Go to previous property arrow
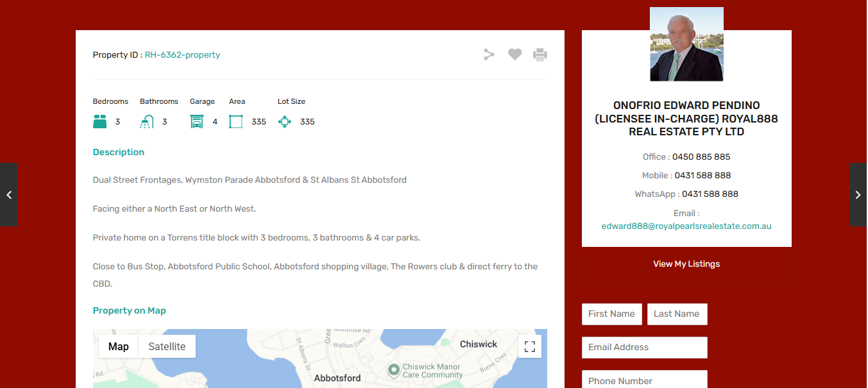 [9, 195]
